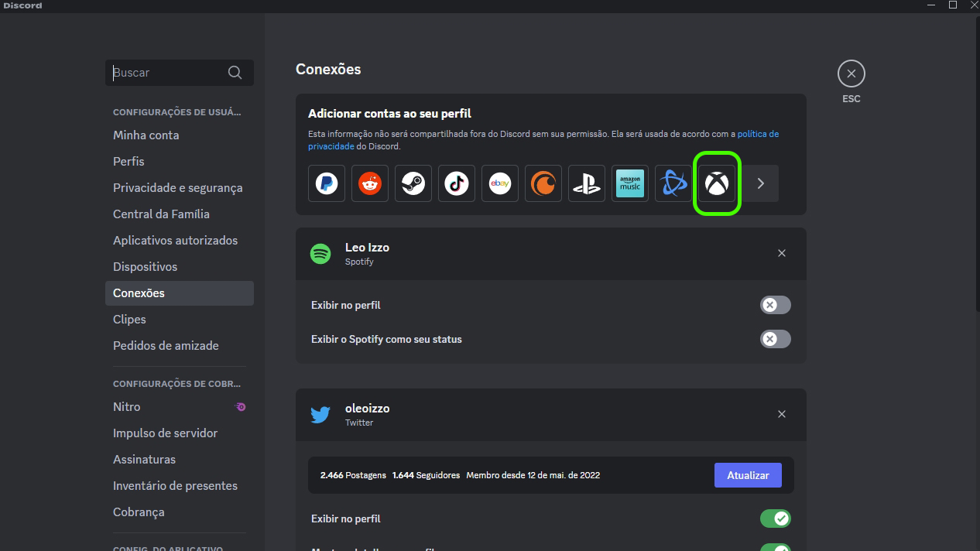Connect a Battle.net account
This screenshot has width=980, height=551.
click(x=673, y=183)
